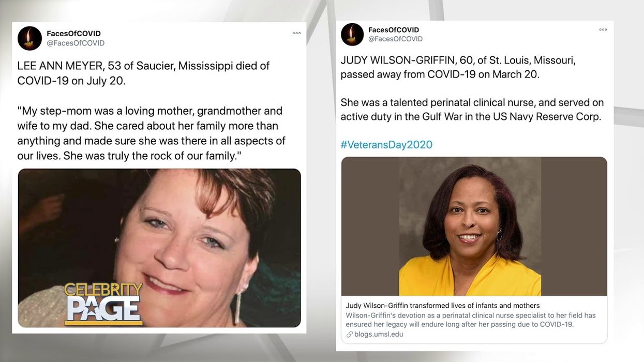This screenshot has width=644, height=362.
Task: Click the @FacesOfCOVID handle on the left tweet
Action: coord(76,43)
